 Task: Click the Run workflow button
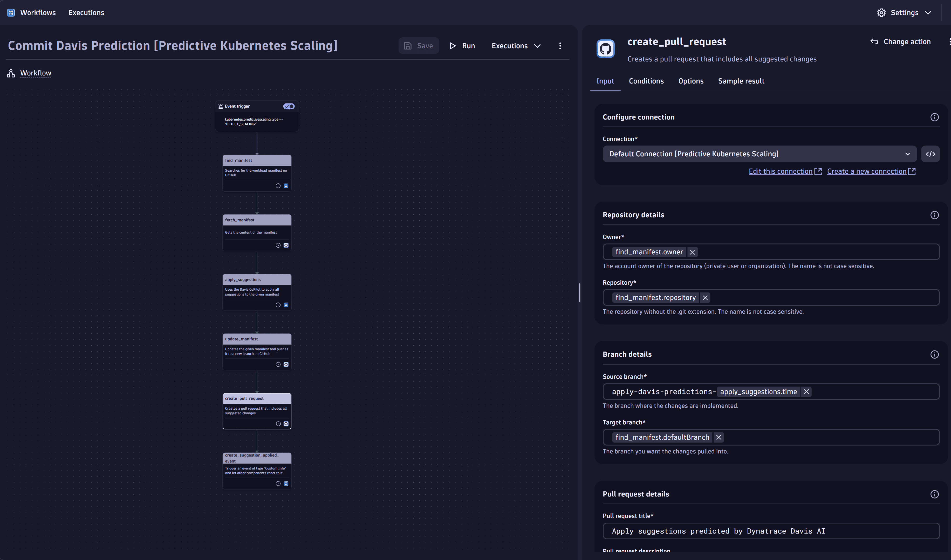click(463, 45)
